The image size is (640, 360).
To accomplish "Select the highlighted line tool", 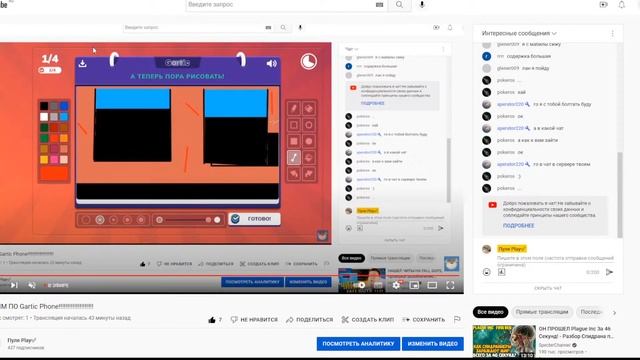I will click(x=293, y=158).
